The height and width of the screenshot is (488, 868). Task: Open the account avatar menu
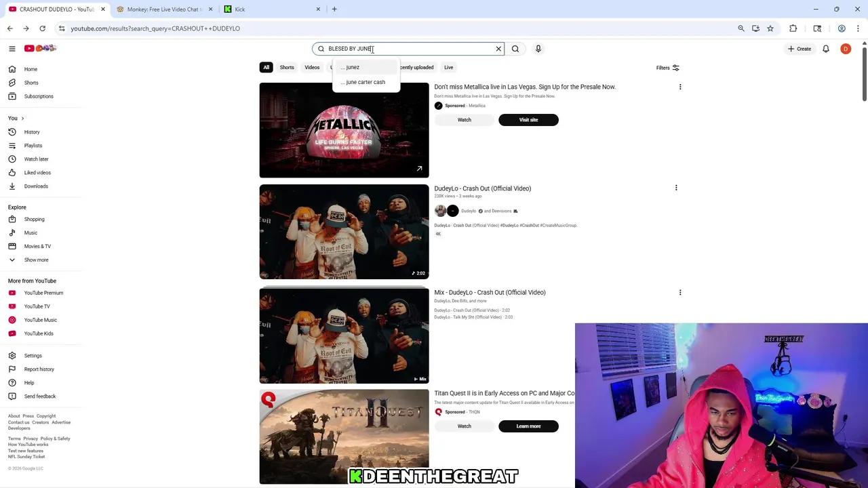coord(846,49)
